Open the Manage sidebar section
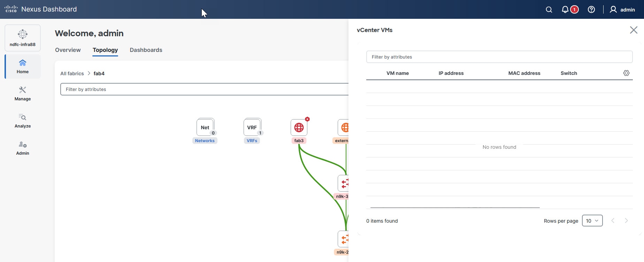644x262 pixels. [23, 94]
